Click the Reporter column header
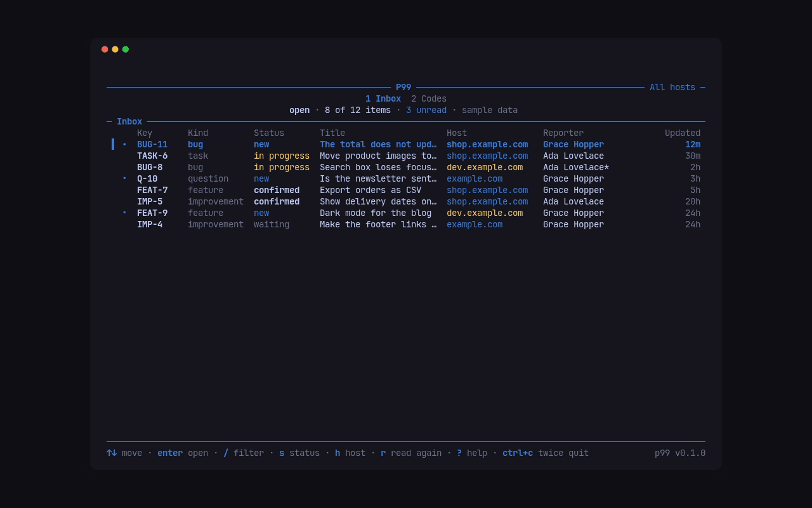The width and height of the screenshot is (812, 508). click(x=563, y=133)
